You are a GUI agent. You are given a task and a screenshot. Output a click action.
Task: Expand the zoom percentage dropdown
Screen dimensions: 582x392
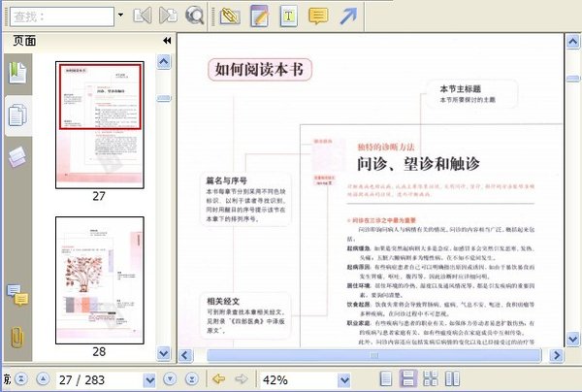pyautogui.click(x=344, y=379)
